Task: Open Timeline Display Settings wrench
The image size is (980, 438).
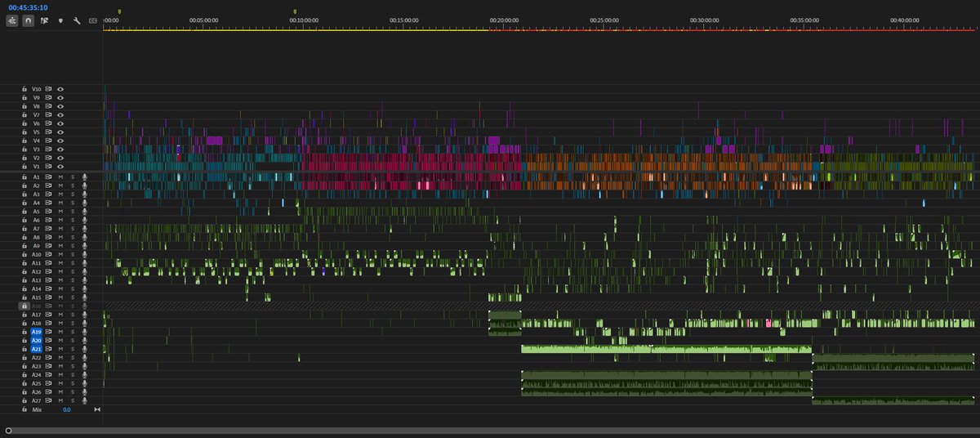Action: (x=77, y=20)
